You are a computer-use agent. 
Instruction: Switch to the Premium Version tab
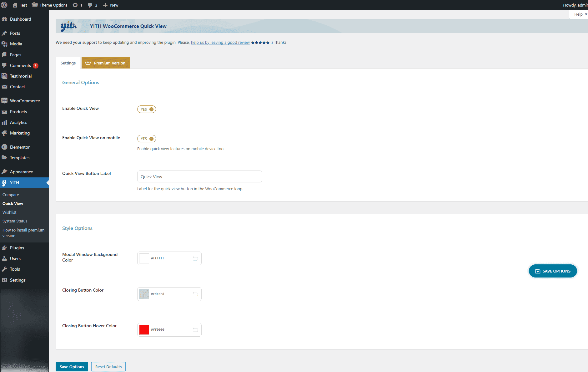coord(106,63)
